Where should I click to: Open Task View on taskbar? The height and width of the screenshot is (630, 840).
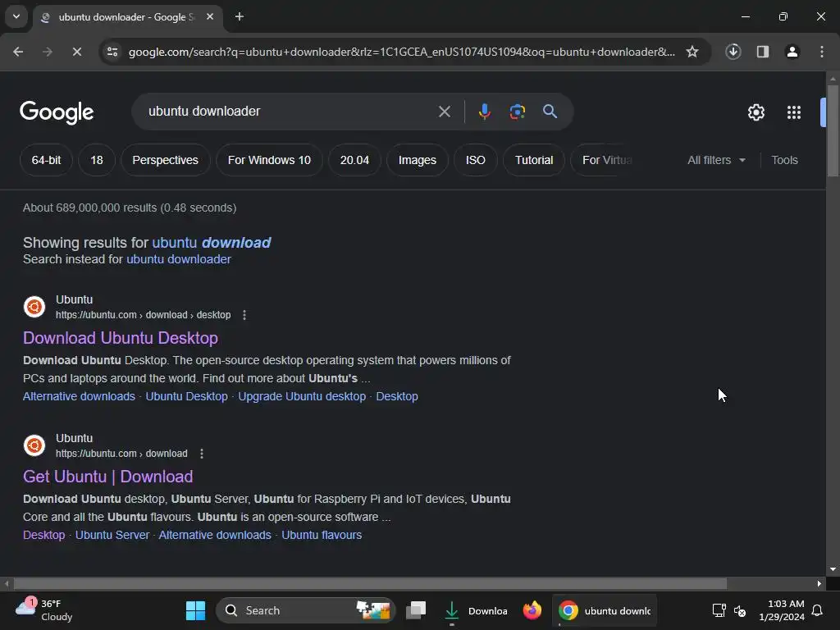(x=416, y=610)
